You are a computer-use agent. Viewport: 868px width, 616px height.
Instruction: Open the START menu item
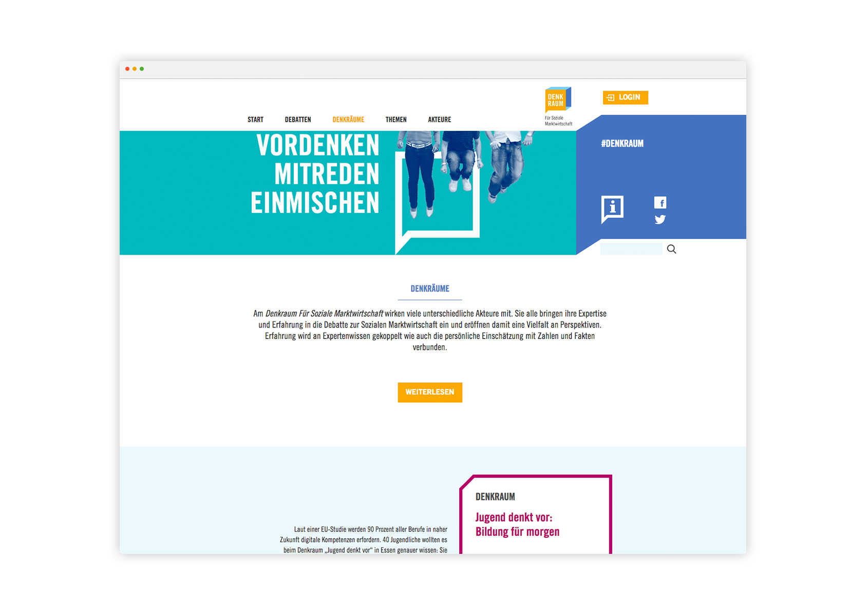tap(255, 120)
